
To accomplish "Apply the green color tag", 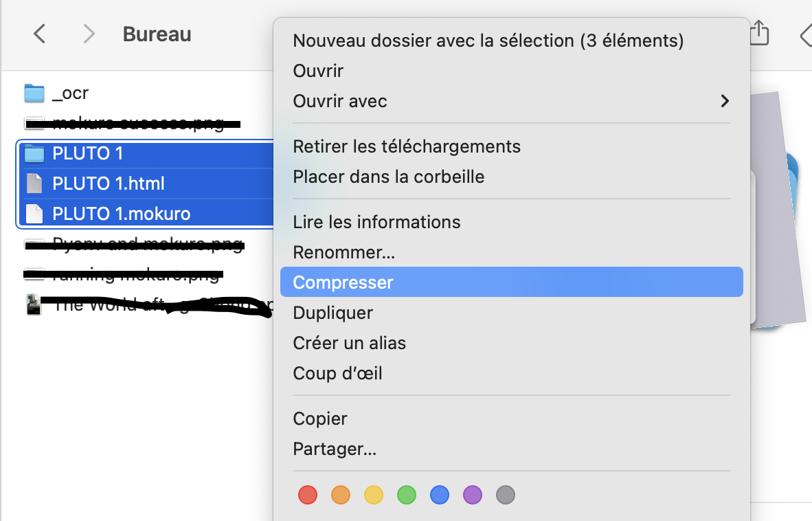I will pos(407,495).
